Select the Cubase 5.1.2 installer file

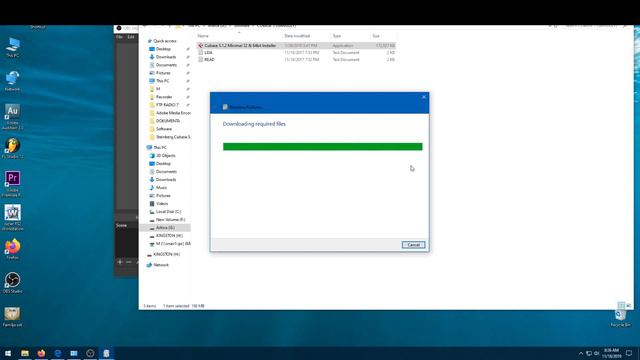(296, 45)
